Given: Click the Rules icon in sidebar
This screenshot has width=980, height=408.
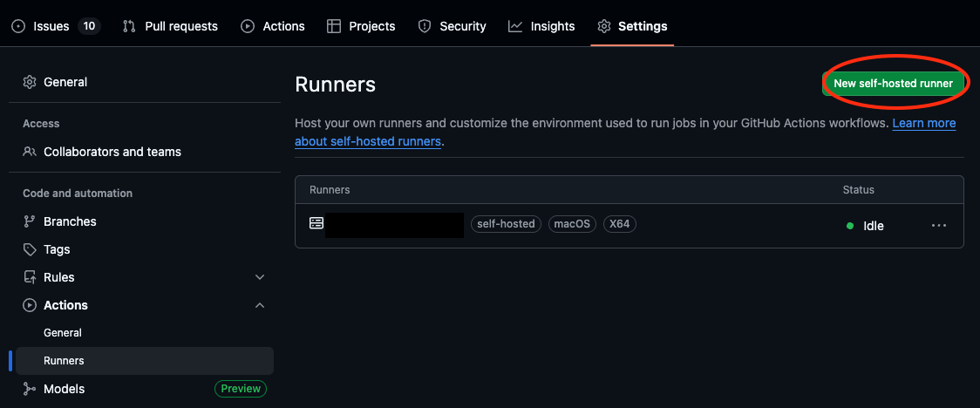Looking at the screenshot, I should click(30, 276).
